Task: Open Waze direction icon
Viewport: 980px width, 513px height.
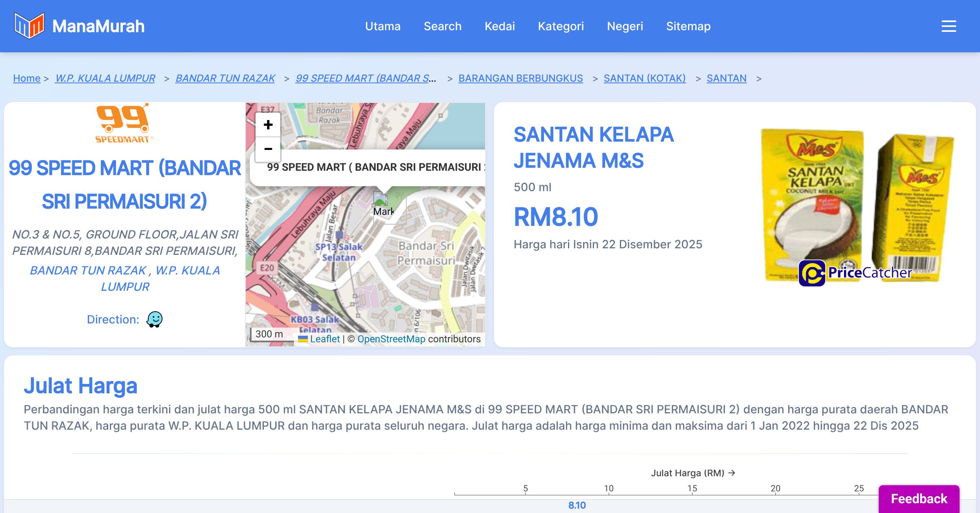Action: tap(154, 319)
